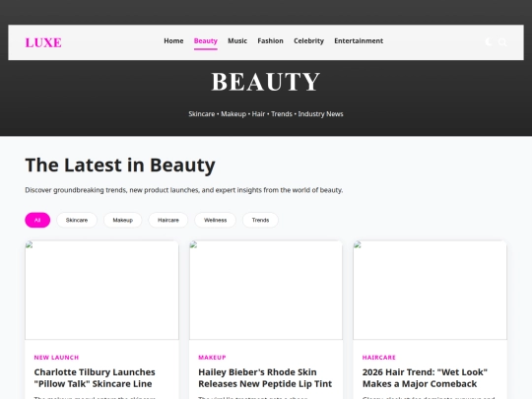Select the Beauty nav tab
This screenshot has height=399, width=532.
pyautogui.click(x=206, y=41)
